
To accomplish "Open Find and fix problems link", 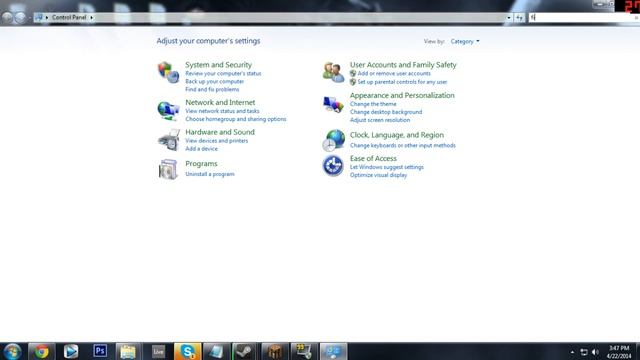I will click(x=212, y=89).
